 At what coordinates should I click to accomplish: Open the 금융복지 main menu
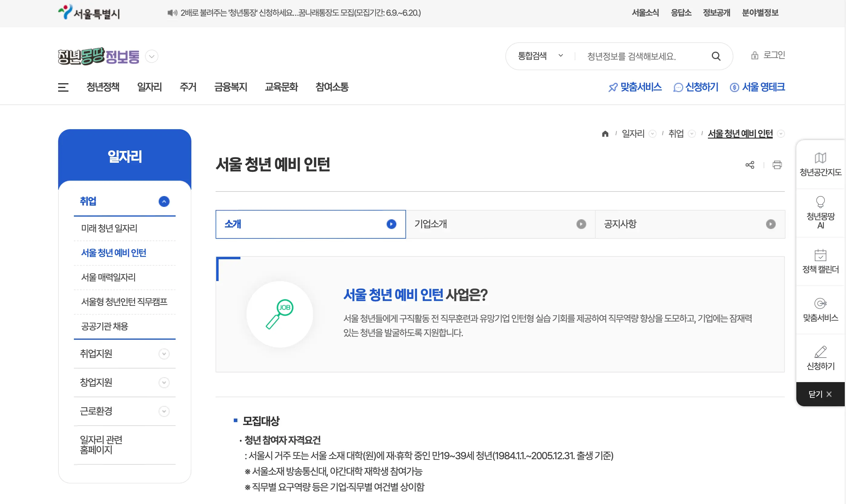click(x=230, y=87)
